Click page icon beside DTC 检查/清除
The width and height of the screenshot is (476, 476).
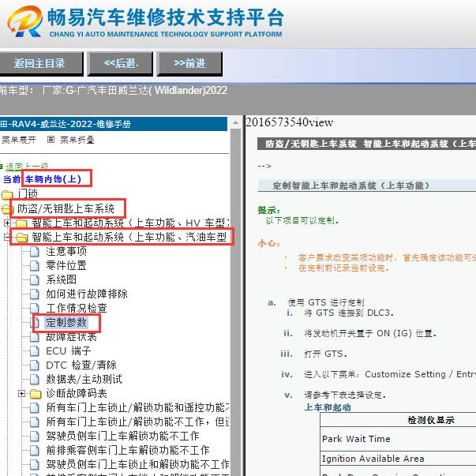(35, 365)
